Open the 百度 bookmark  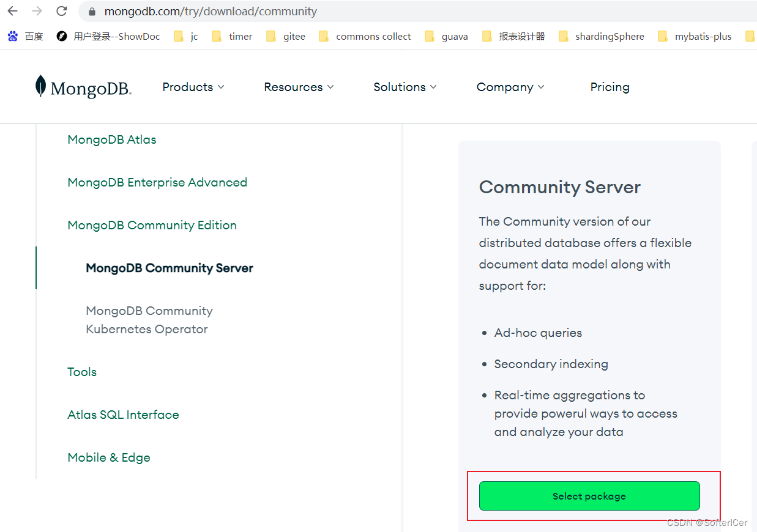point(26,37)
